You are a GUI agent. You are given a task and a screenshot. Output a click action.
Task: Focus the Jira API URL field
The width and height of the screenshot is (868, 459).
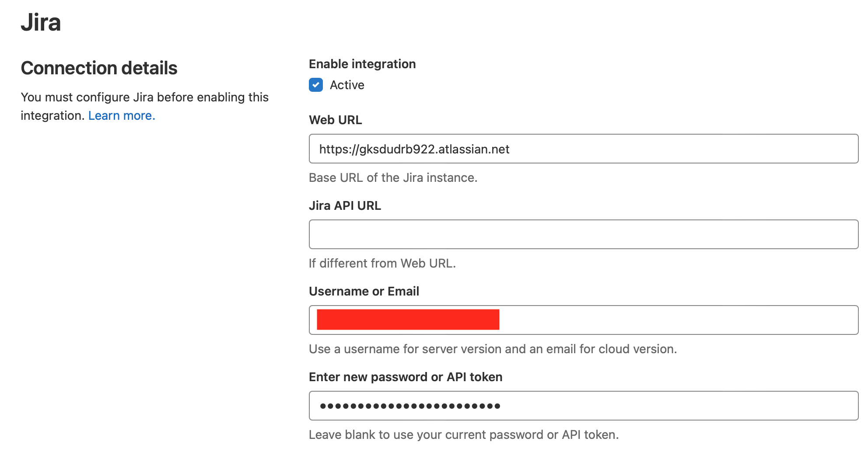click(584, 234)
